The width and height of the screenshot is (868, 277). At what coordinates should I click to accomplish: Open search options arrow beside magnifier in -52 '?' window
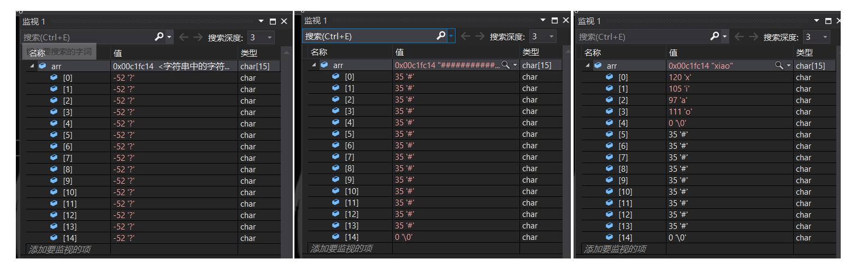coord(169,37)
